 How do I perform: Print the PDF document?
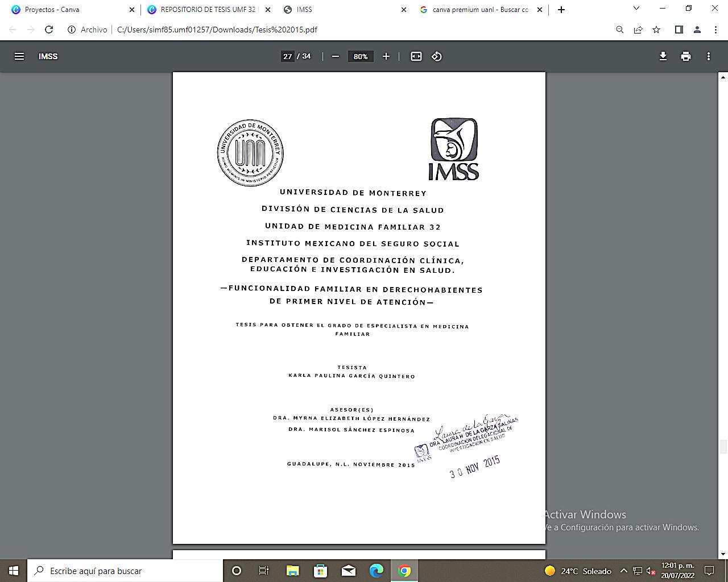tap(686, 56)
